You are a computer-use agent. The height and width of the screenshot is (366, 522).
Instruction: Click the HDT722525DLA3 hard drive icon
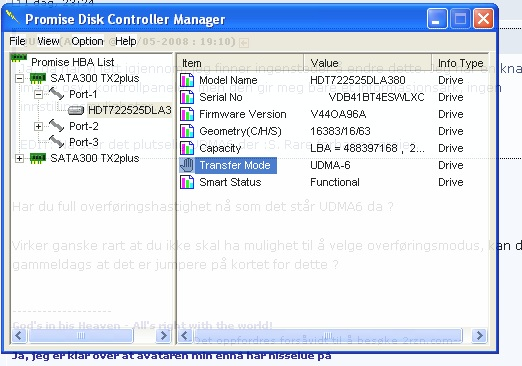tap(76, 110)
